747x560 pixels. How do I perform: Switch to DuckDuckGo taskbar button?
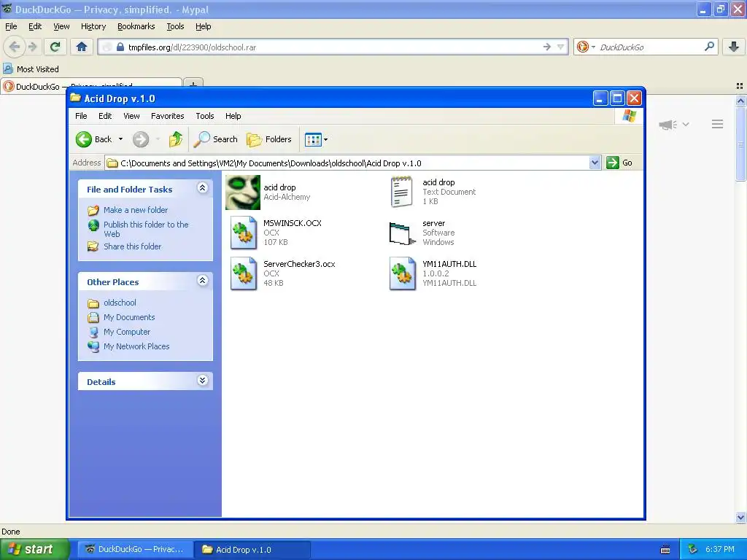point(135,550)
